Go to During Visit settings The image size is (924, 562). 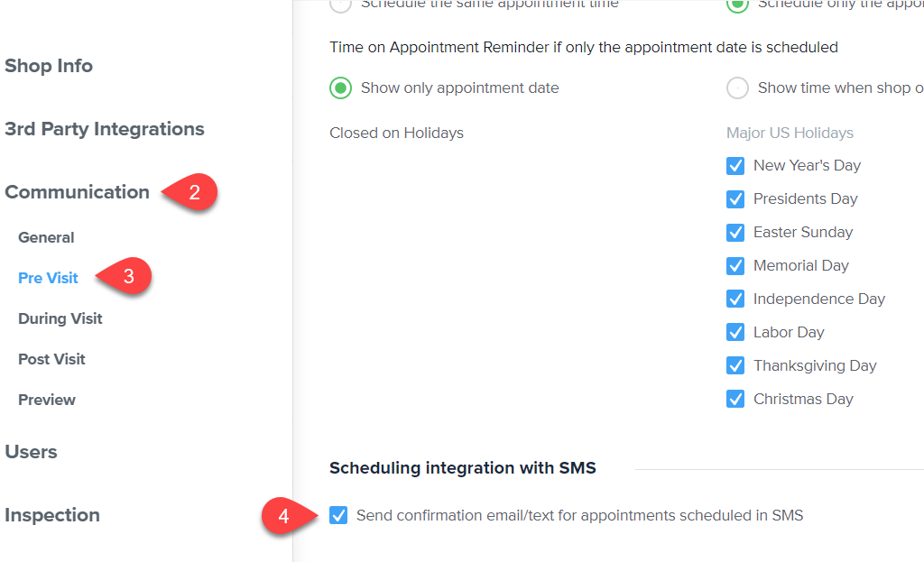60,318
